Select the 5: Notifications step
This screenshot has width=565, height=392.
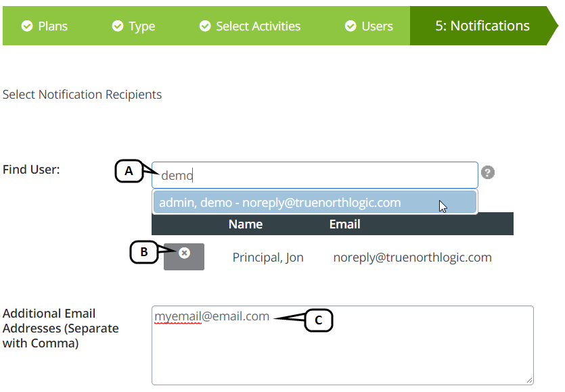482,26
